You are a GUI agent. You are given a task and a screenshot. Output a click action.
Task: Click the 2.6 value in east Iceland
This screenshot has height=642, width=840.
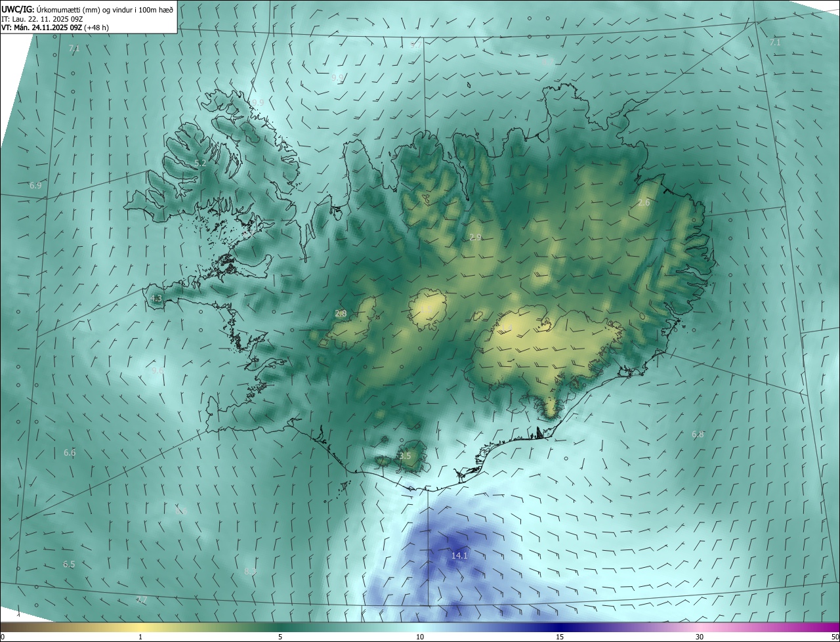click(x=644, y=203)
